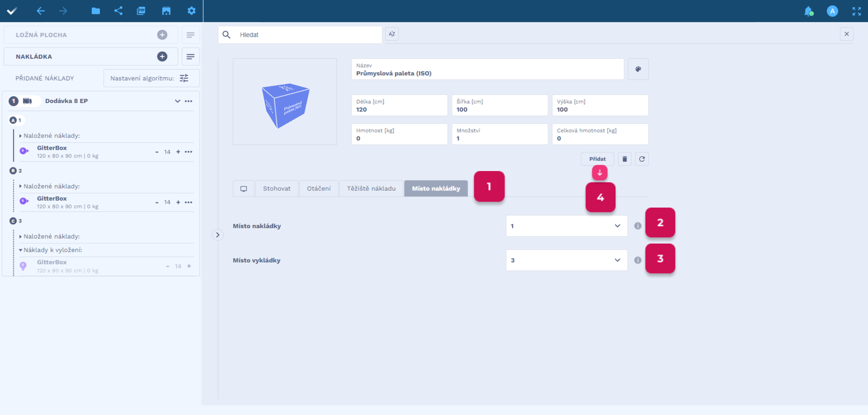Collapse the Dodávka 8 EP chevron

pos(177,101)
